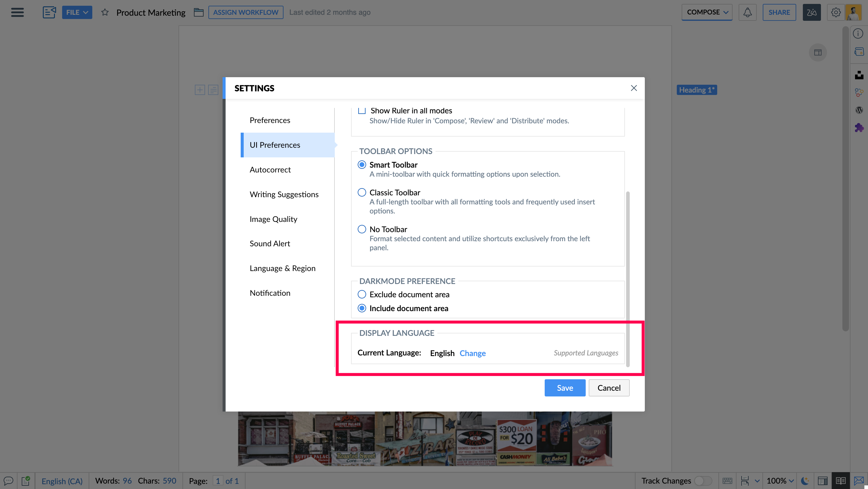The width and height of the screenshot is (868, 489).
Task: Open the COMPOSE mode dropdown
Action: (x=707, y=12)
